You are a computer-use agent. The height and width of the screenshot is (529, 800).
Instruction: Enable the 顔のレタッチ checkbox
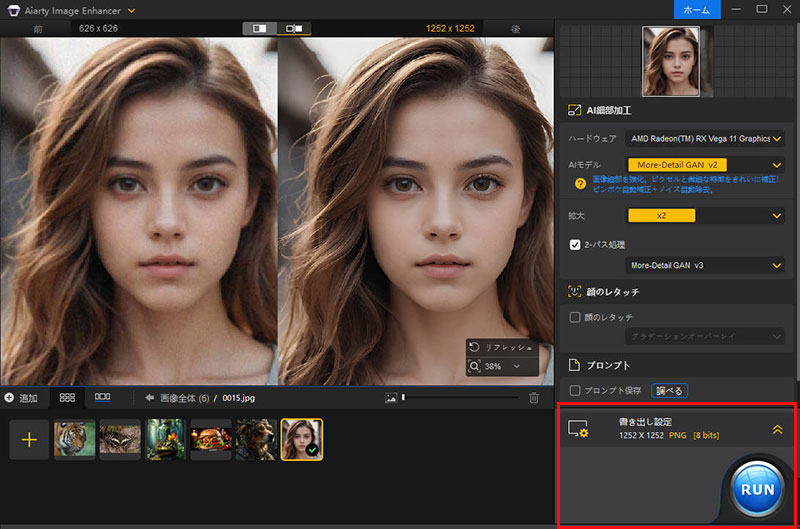(575, 317)
